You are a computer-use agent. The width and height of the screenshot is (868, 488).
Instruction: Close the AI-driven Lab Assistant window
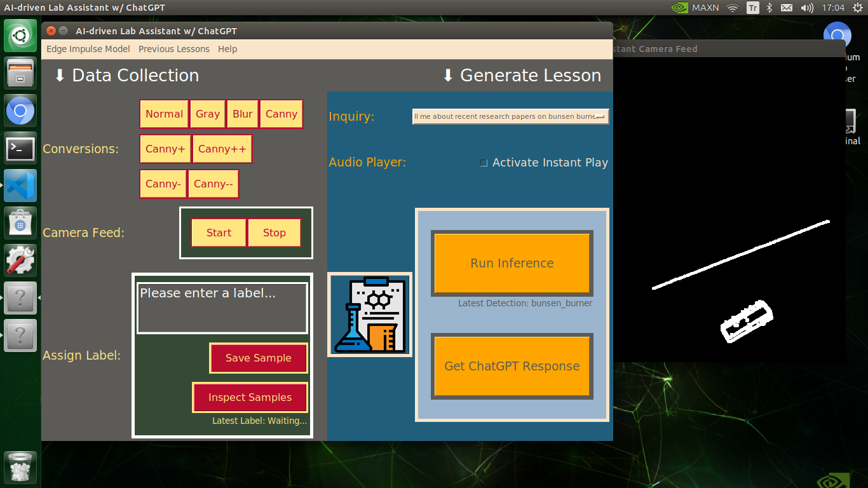[x=51, y=30]
